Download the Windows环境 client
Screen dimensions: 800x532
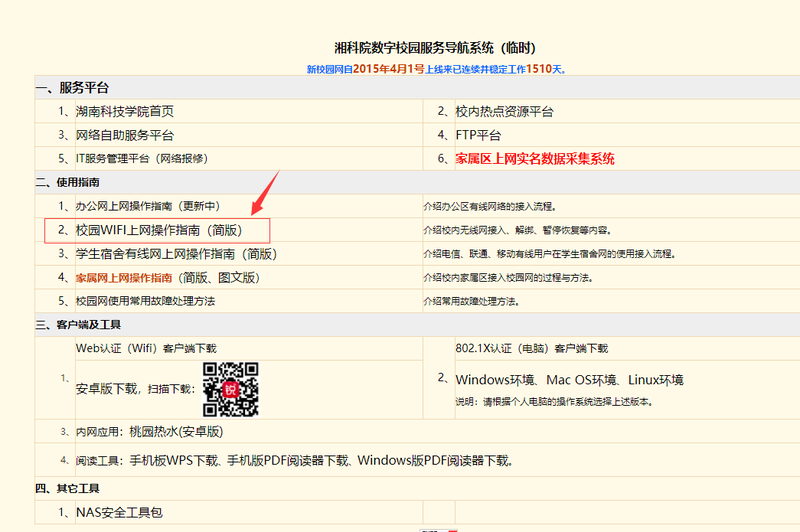(x=496, y=380)
